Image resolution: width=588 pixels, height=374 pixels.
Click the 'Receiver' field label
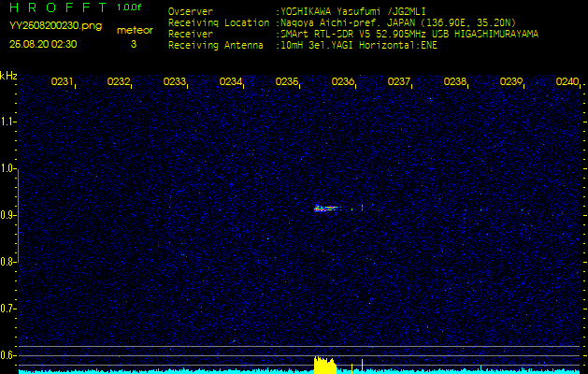191,35
